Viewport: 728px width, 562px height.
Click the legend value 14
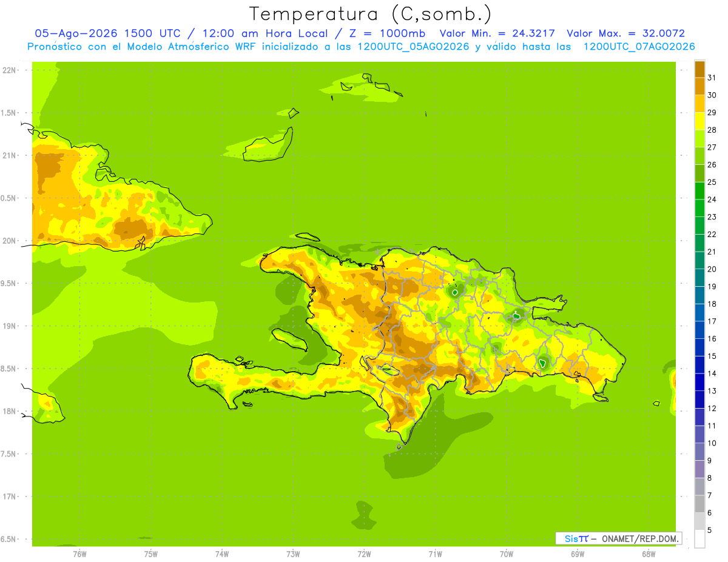coord(712,373)
